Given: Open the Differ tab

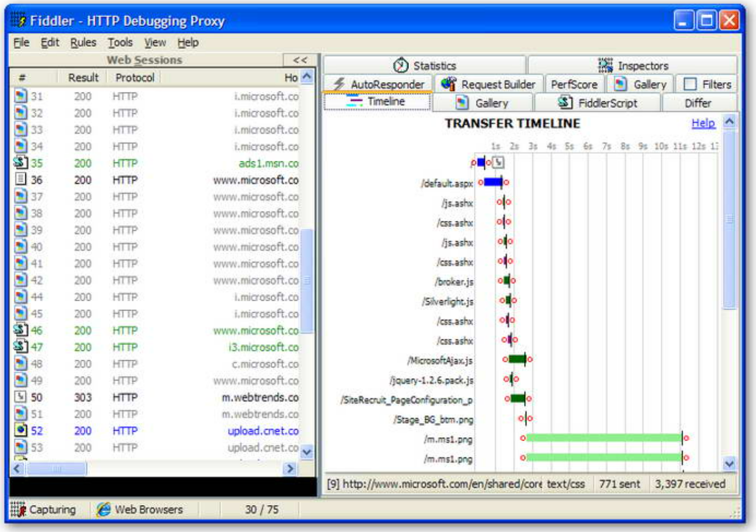Looking at the screenshot, I should coord(698,103).
